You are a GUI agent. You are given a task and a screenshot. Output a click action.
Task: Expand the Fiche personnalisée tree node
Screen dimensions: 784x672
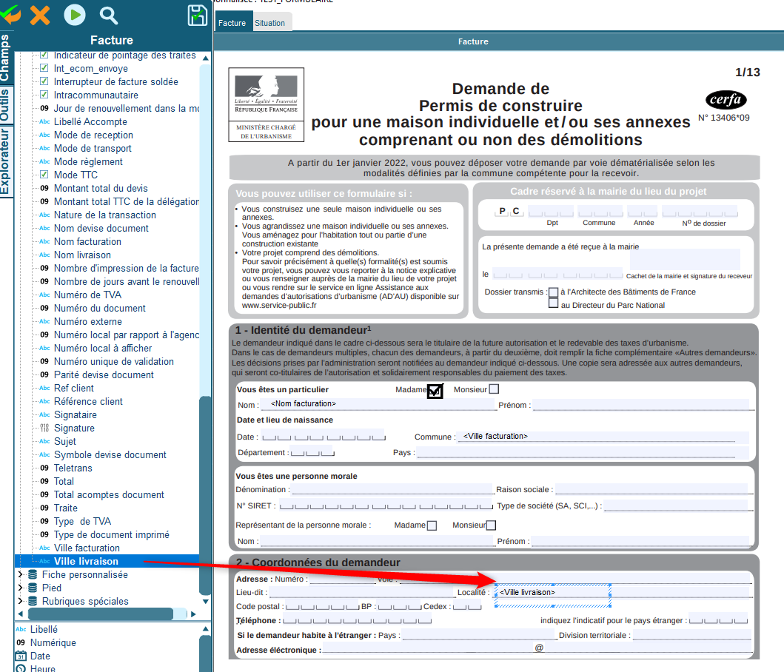[x=20, y=574]
